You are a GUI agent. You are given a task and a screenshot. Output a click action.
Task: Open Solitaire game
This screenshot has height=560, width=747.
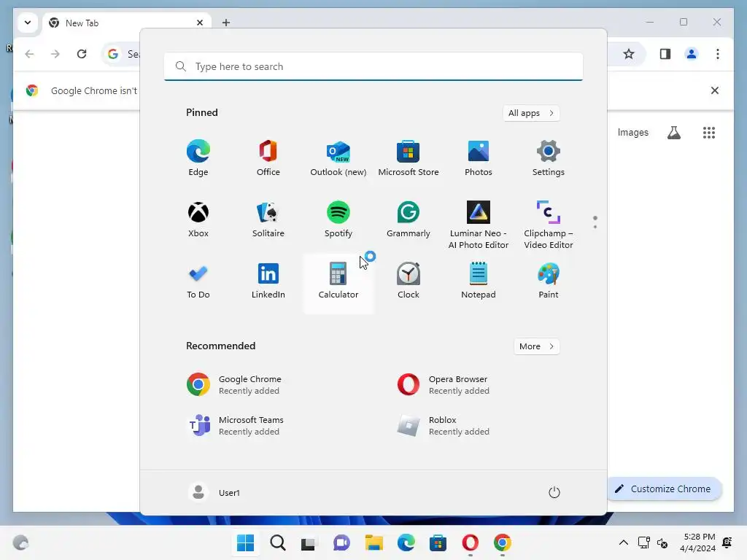(x=268, y=219)
